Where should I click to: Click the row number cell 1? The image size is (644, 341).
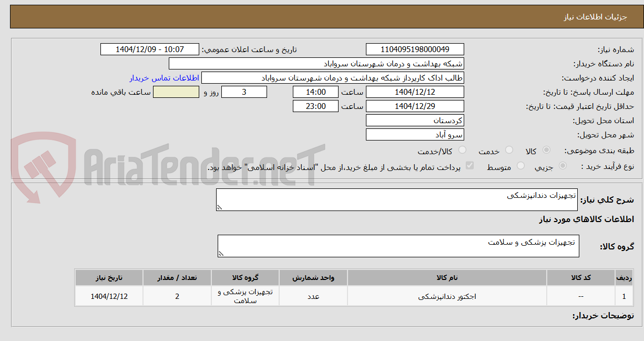point(624,296)
